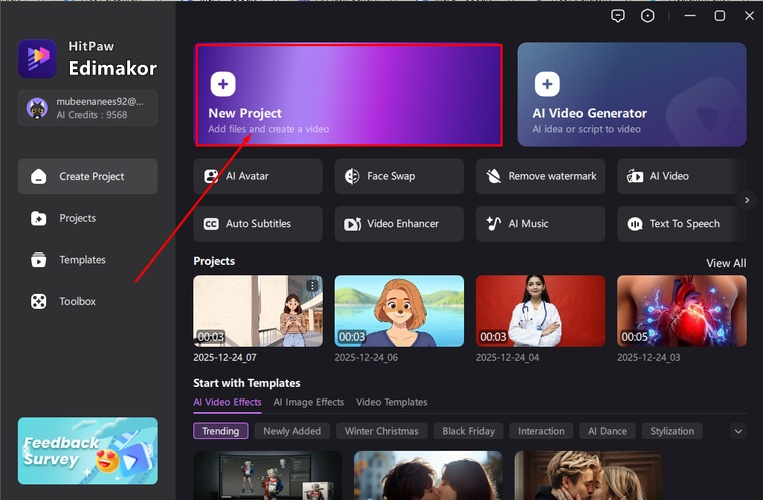Launch the Face Swap tool
Viewport: 763px width, 500px height.
coord(399,176)
